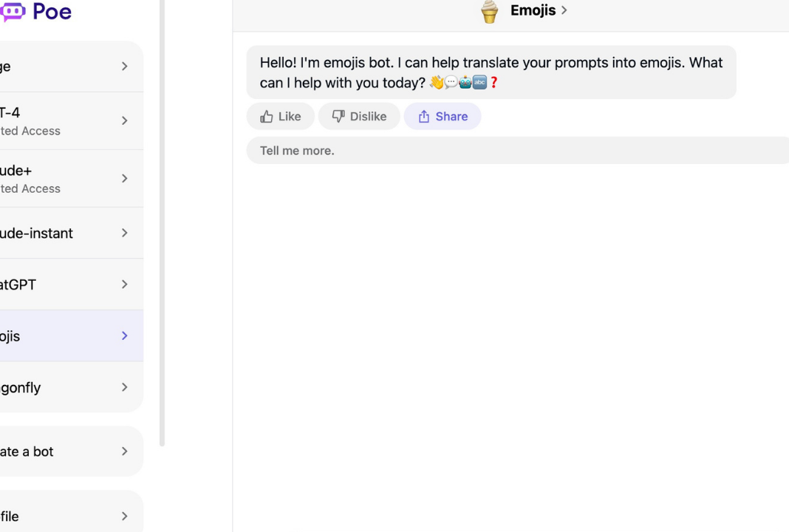Open the ChatGPT sidebar entry arrow

pos(125,284)
